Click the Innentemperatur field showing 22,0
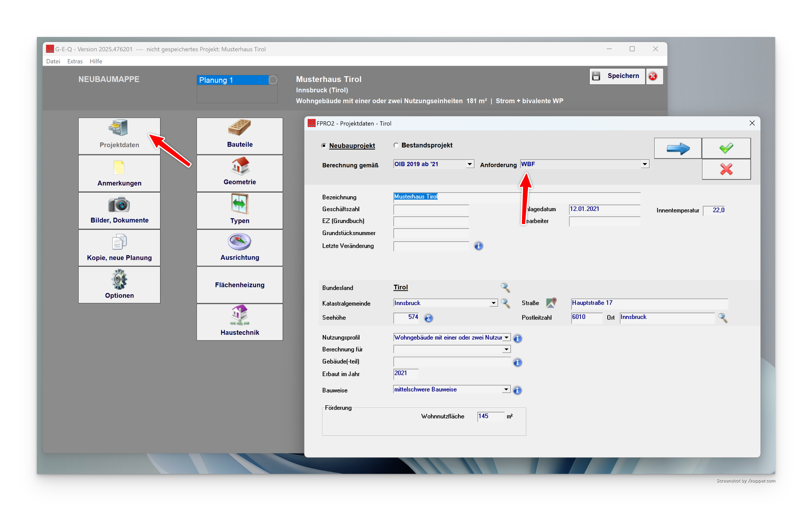 coord(714,210)
